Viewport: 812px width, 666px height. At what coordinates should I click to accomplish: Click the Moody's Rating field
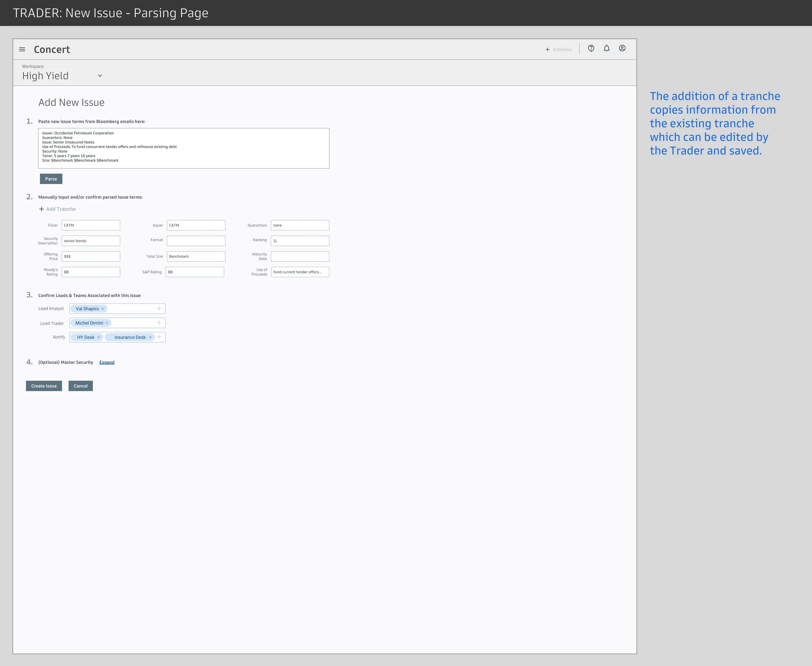coord(91,272)
